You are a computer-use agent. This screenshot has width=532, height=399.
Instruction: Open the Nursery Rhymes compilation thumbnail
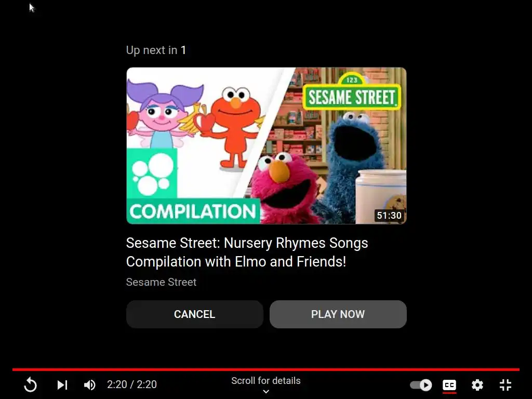click(267, 145)
